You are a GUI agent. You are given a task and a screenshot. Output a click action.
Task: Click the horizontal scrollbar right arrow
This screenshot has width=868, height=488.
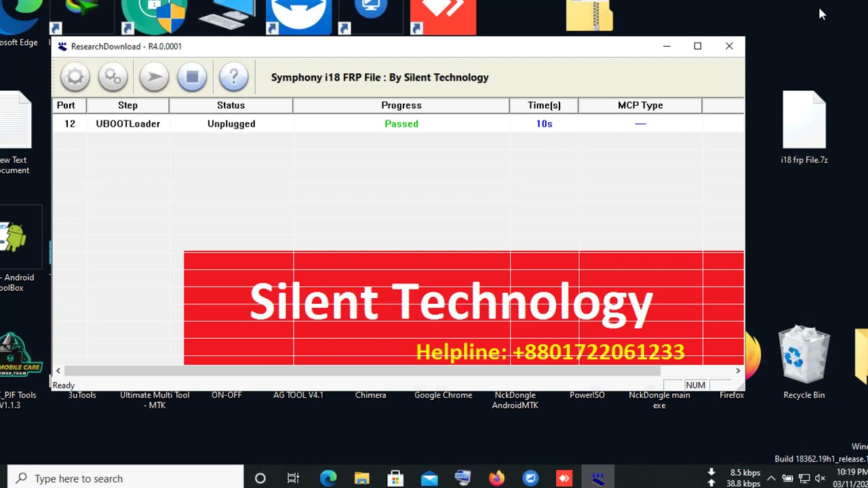click(x=738, y=370)
